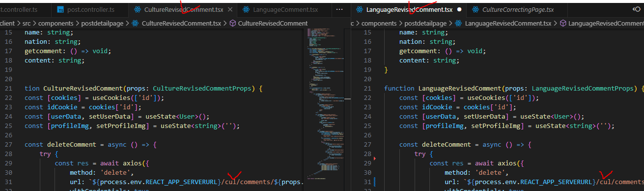Open the left editor group's more actions menu

(339, 9)
